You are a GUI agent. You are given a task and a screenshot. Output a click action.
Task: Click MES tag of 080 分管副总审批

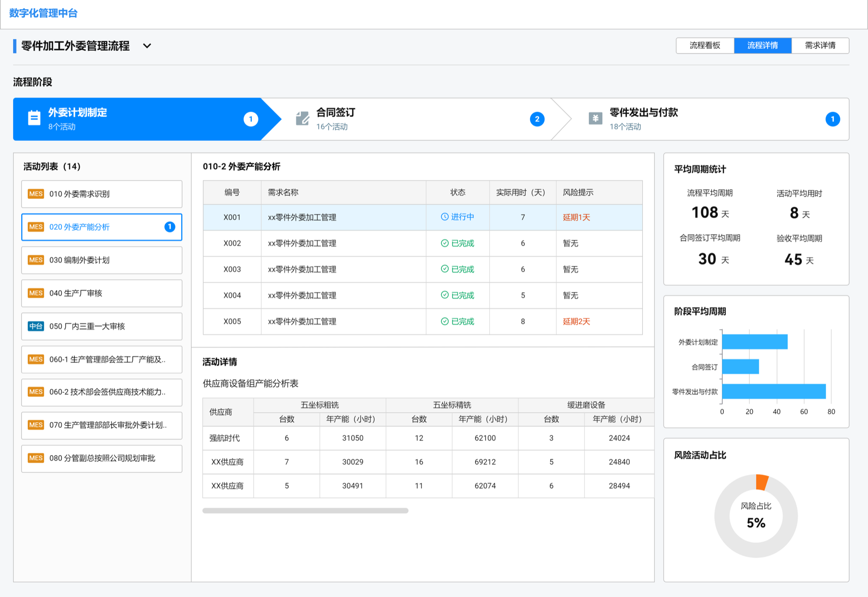(36, 458)
